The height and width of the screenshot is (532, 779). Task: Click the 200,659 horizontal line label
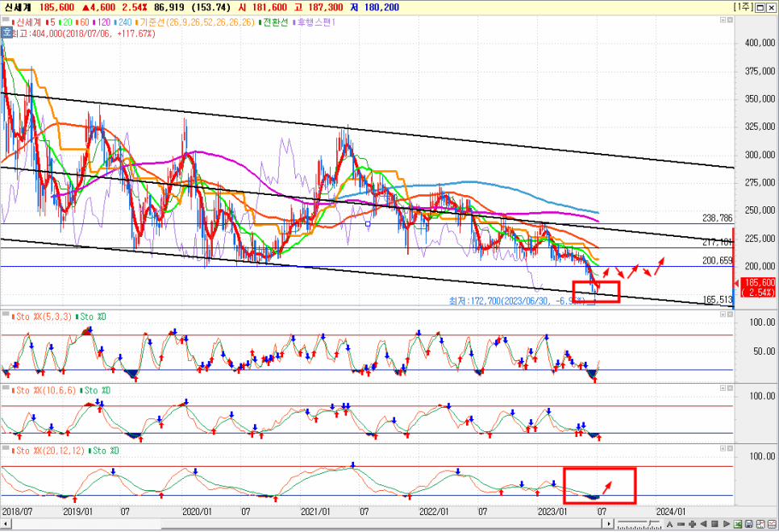pyautogui.click(x=718, y=260)
